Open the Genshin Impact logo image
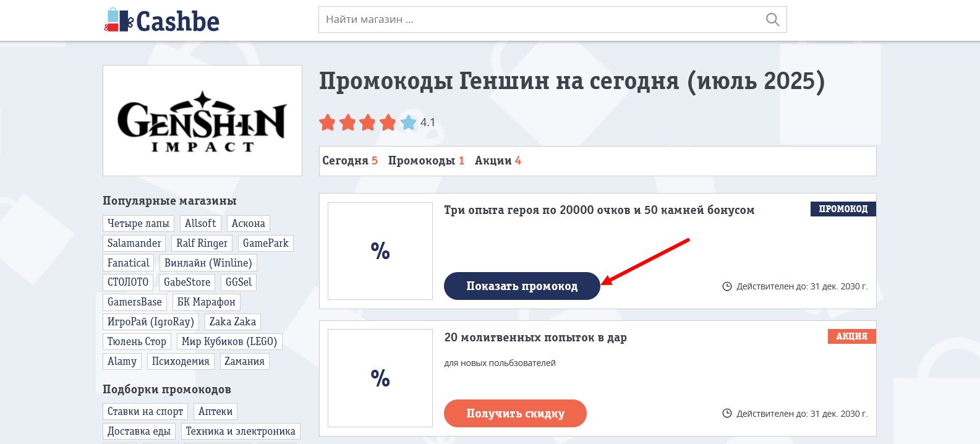980x444 pixels. 202,121
